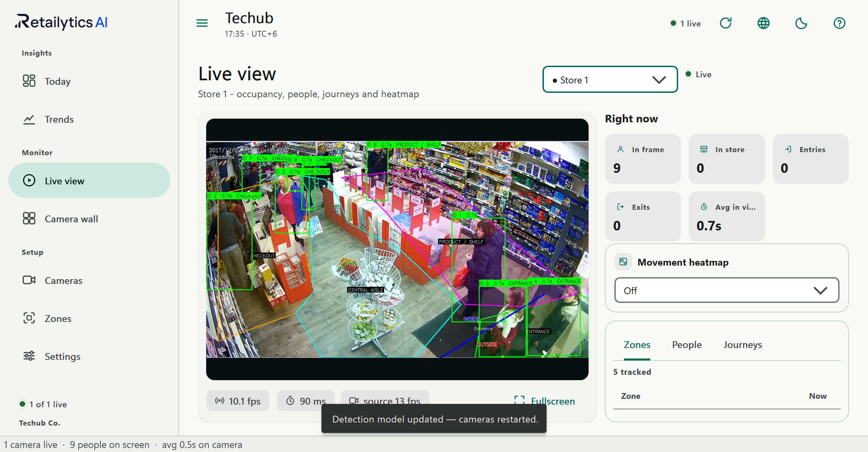
Task: Select Live view in the sidebar
Action: [x=89, y=181]
